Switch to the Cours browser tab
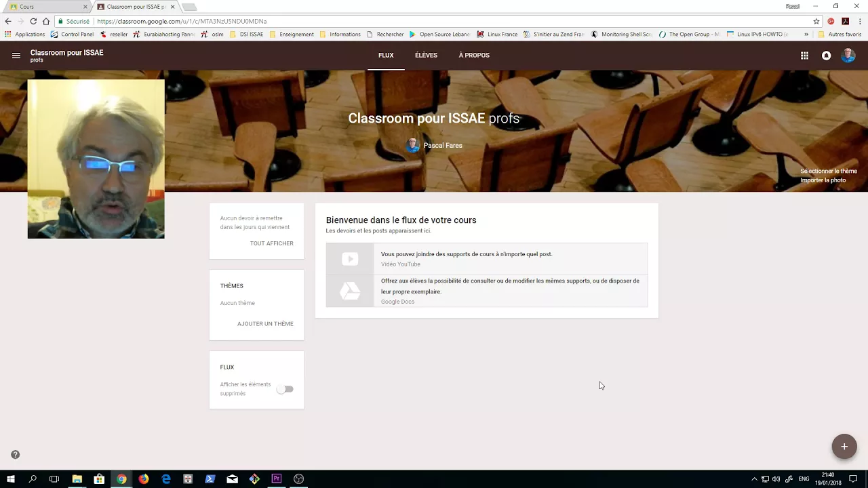The height and width of the screenshot is (488, 868). click(x=46, y=7)
